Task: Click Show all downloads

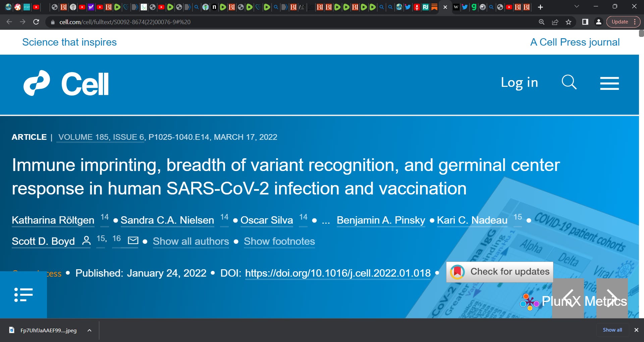Action: [612, 330]
